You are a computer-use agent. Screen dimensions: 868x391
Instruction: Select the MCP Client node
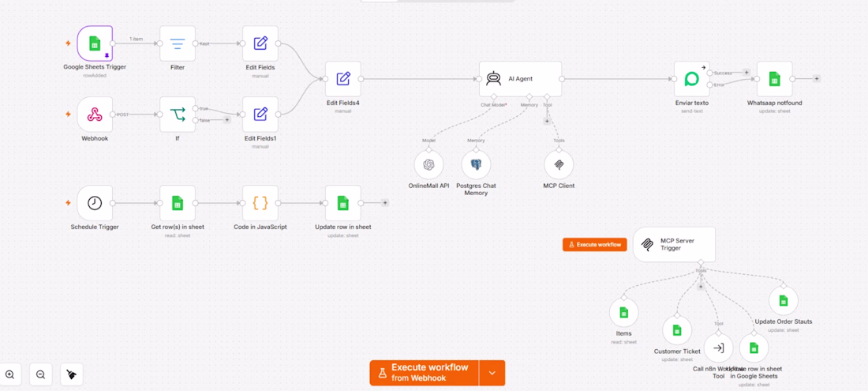coord(559,164)
